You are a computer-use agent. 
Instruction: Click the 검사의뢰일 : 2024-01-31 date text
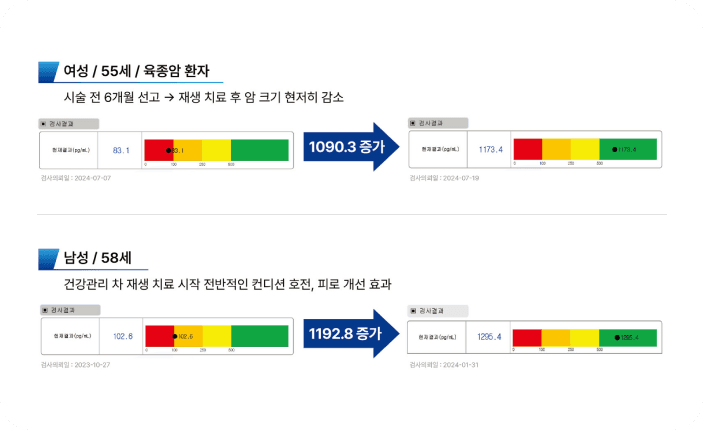click(444, 365)
